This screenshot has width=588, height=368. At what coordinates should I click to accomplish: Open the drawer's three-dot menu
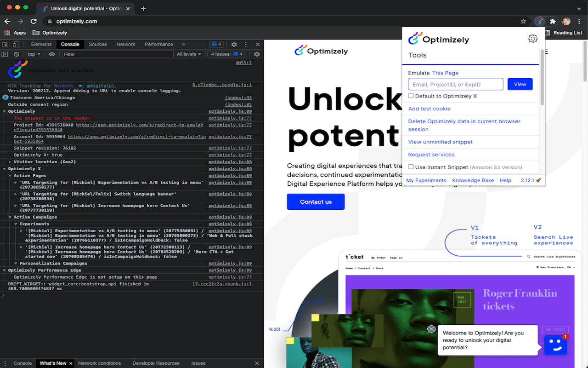[x=5, y=363]
